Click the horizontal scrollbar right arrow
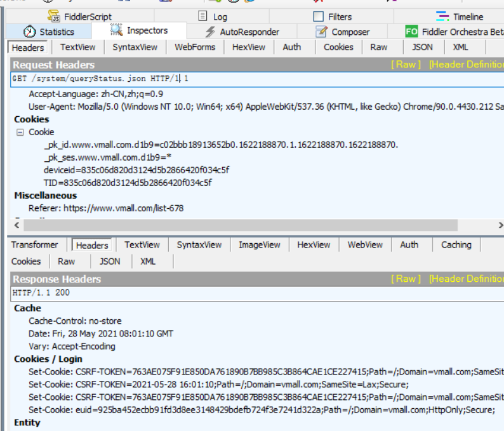The width and height of the screenshot is (504, 431). 500,225
